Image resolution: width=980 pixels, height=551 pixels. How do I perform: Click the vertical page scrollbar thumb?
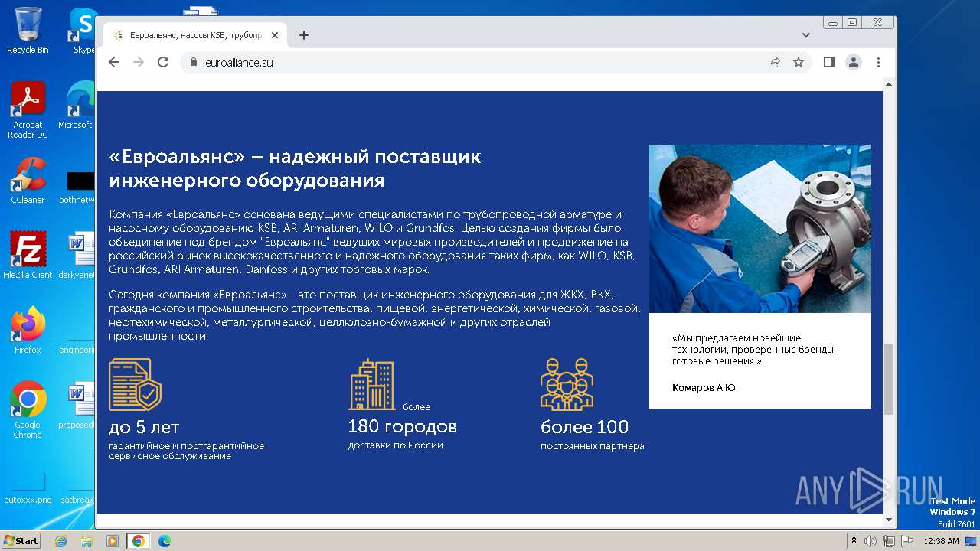point(888,379)
